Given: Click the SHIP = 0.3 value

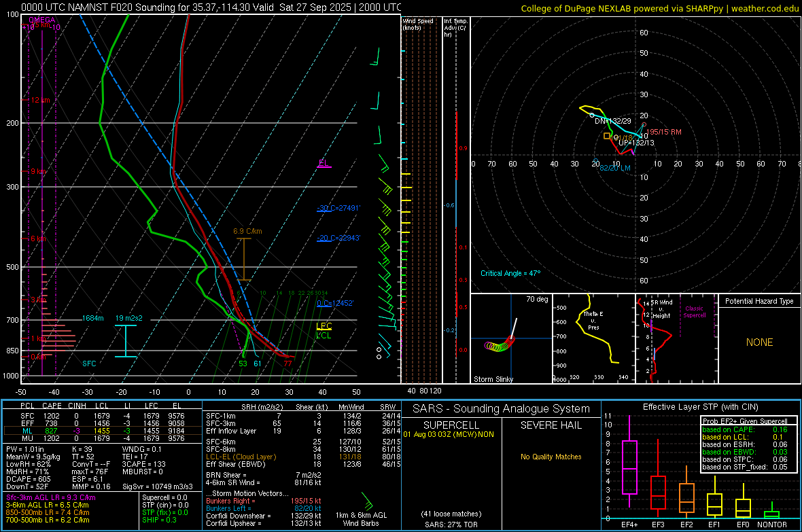Looking at the screenshot, I should tap(159, 520).
